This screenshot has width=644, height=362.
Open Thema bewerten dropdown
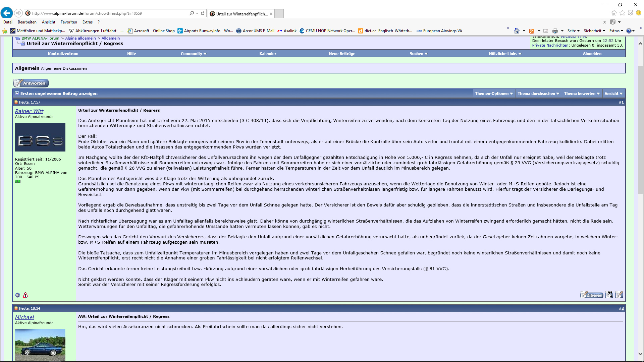[x=582, y=94]
